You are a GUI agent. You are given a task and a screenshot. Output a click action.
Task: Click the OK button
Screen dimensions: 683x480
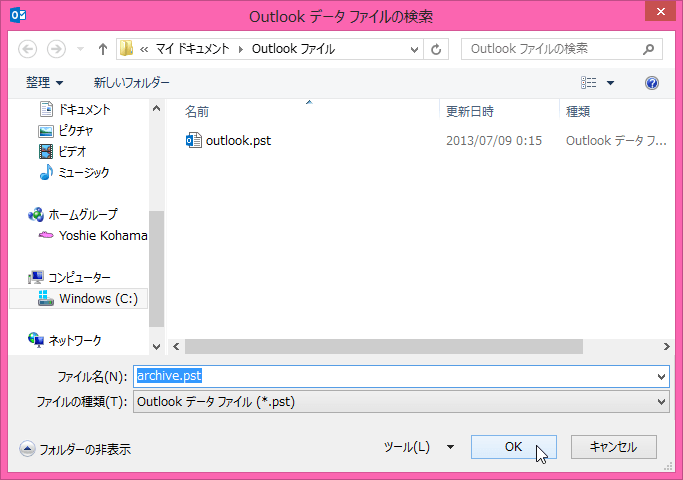coord(514,447)
